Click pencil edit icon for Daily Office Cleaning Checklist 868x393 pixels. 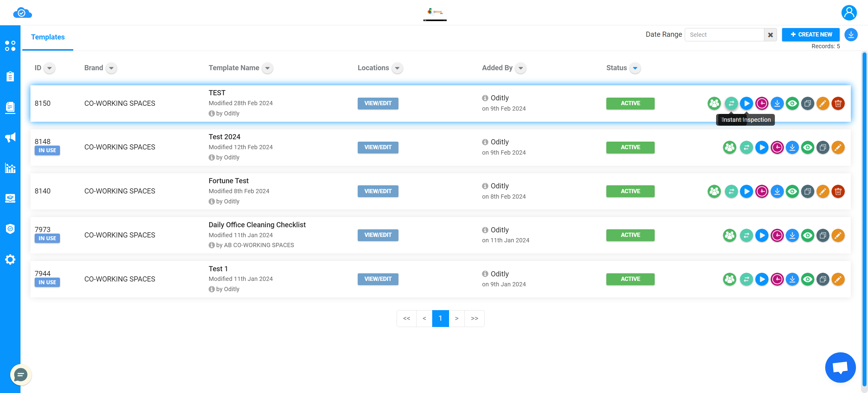[x=838, y=235]
